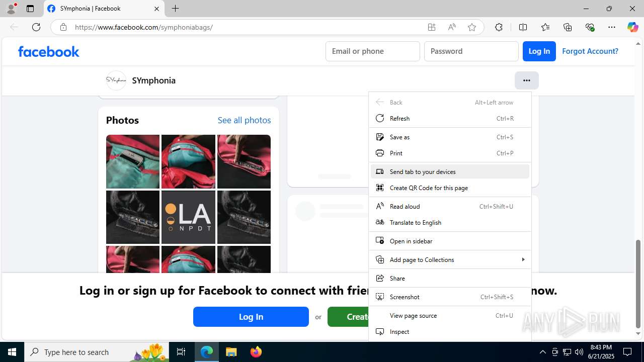This screenshot has width=644, height=362.
Task: Open a new browser tab
Action: (175, 9)
